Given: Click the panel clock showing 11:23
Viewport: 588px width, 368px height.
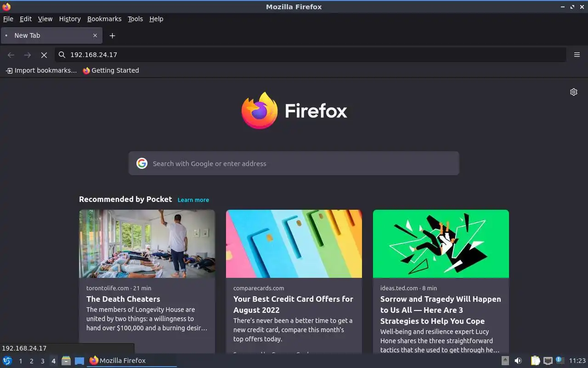Looking at the screenshot, I should 577,361.
